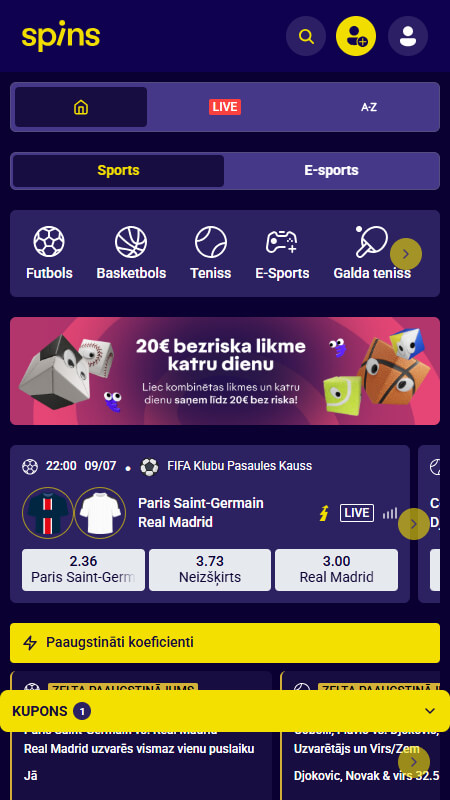Click the lightning boosted odds icon on match
This screenshot has height=800, width=450.
pos(323,513)
